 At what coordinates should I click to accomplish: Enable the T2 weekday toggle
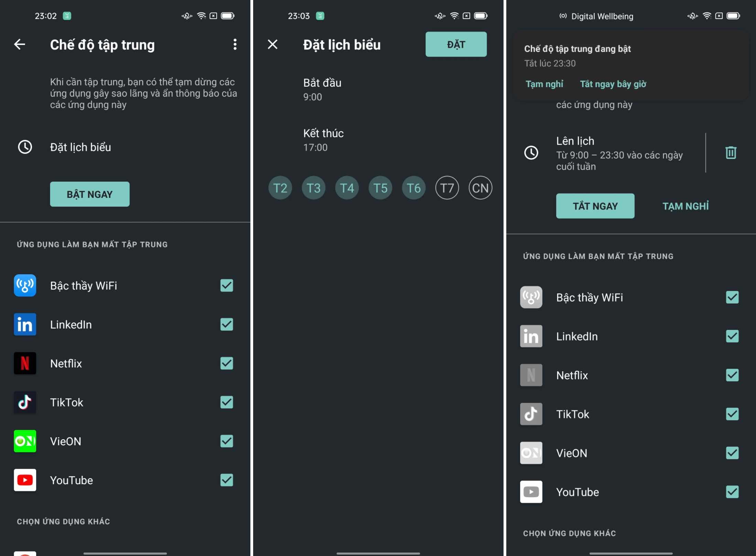coord(280,188)
